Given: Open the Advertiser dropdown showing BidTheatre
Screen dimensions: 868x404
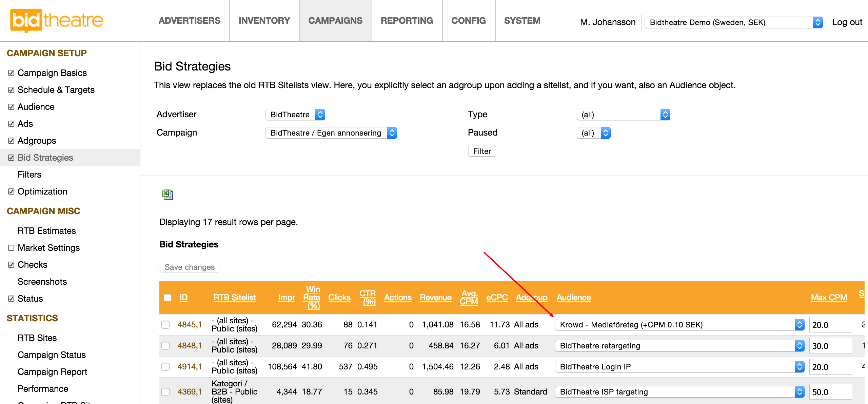Looking at the screenshot, I should coord(295,115).
